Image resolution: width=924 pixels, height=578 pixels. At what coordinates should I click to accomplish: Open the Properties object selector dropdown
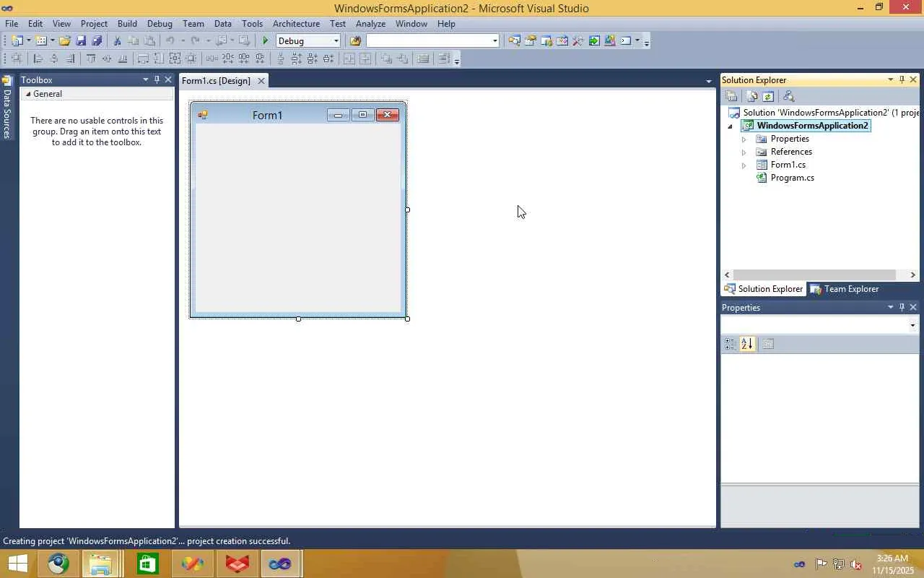coord(913,326)
